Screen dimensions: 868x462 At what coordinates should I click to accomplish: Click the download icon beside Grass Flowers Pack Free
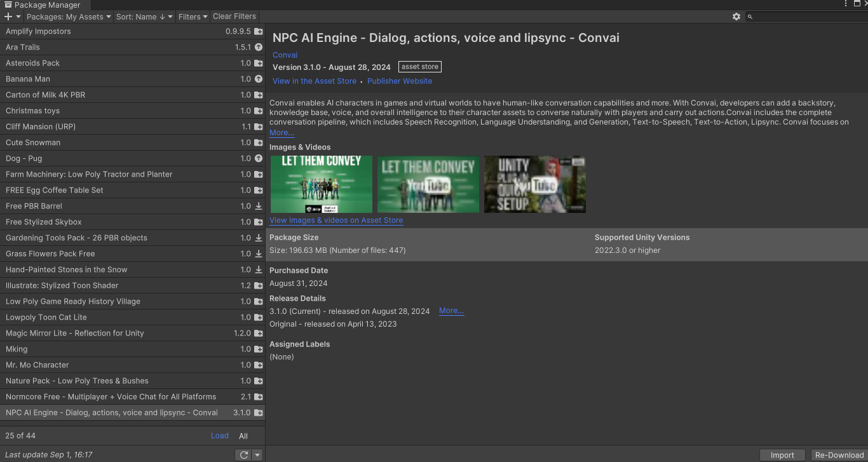tap(259, 254)
